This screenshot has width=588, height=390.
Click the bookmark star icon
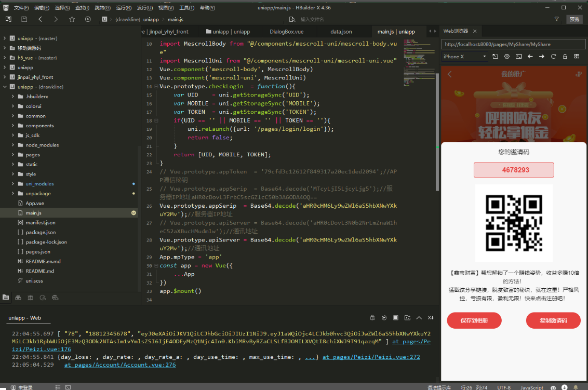point(72,19)
